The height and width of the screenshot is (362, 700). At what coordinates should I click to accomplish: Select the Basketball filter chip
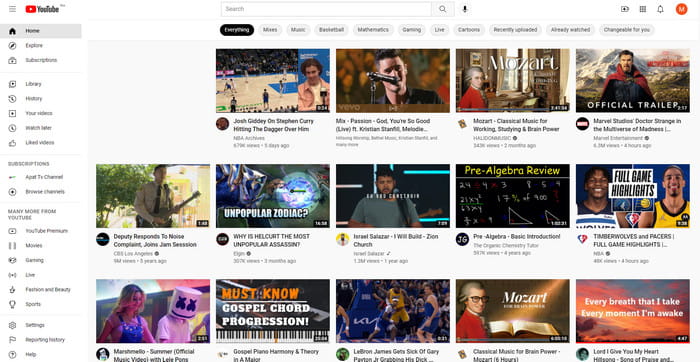click(332, 30)
